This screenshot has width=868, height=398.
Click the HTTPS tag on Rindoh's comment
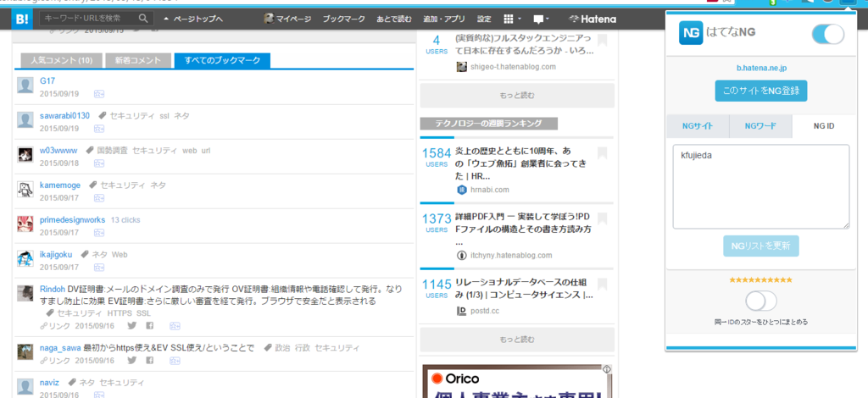(x=120, y=313)
